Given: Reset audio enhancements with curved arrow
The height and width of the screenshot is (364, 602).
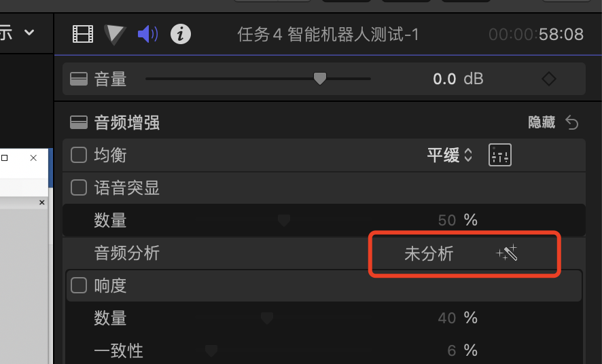Looking at the screenshot, I should pyautogui.click(x=572, y=123).
